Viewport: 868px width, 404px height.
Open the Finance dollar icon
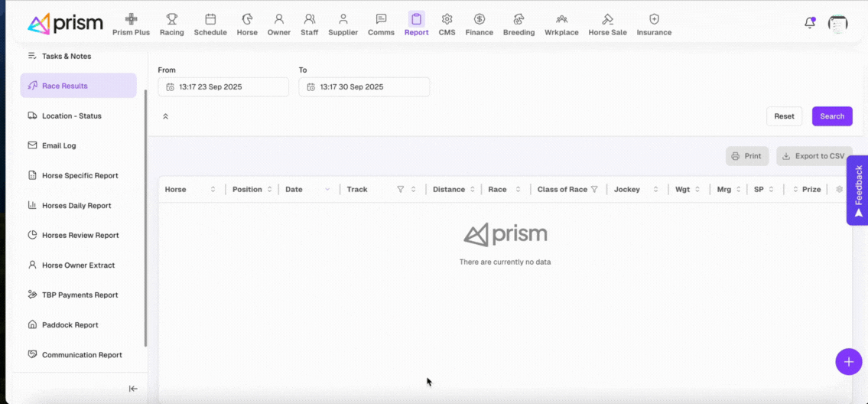(x=479, y=19)
